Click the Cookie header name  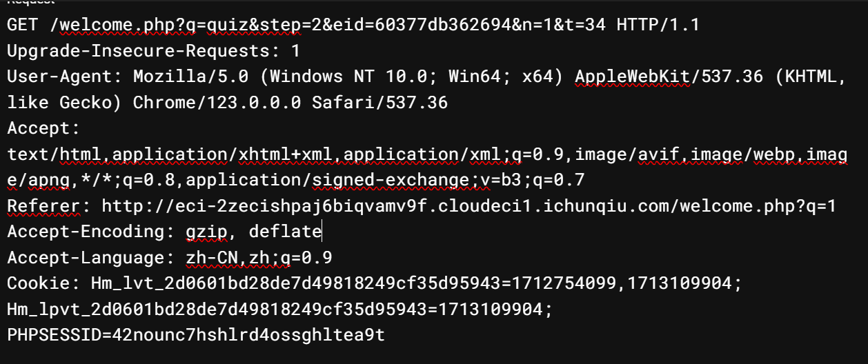(39, 283)
